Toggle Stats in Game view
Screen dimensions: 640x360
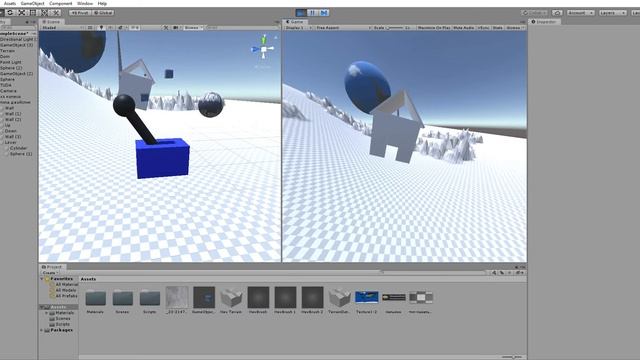(x=498, y=28)
